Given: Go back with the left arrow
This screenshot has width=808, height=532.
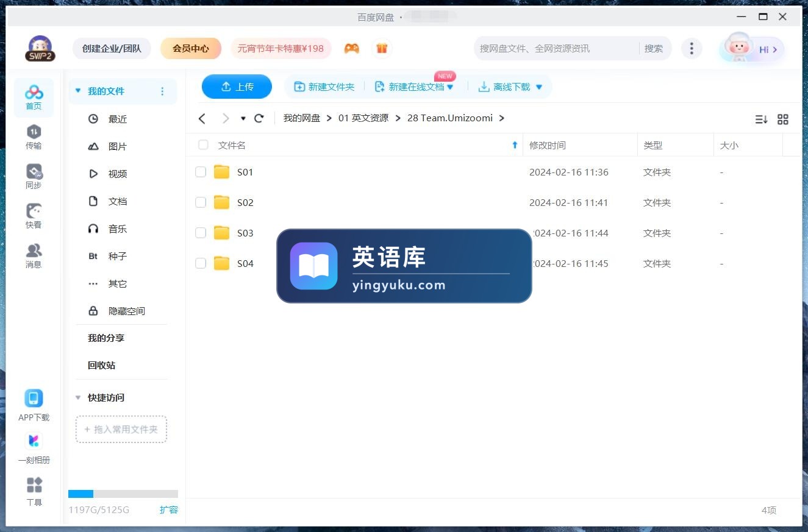Looking at the screenshot, I should click(x=202, y=118).
